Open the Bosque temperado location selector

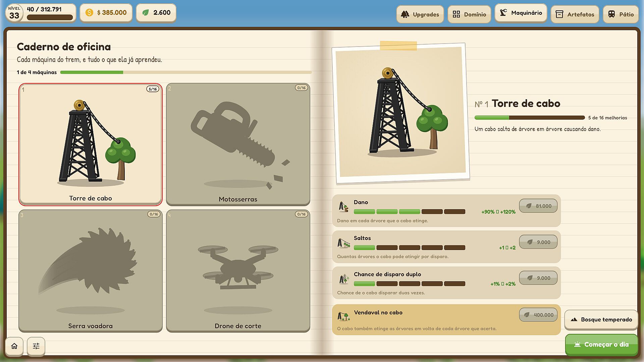[601, 320]
